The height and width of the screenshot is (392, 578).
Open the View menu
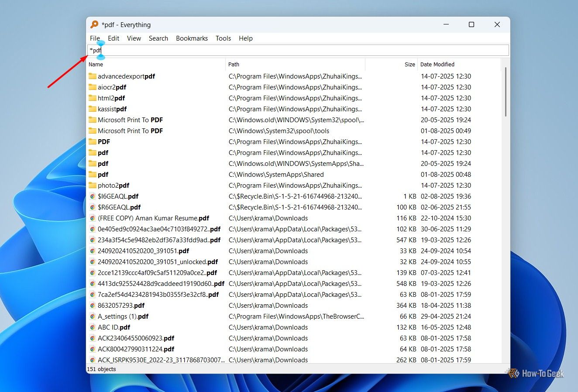pyautogui.click(x=134, y=38)
